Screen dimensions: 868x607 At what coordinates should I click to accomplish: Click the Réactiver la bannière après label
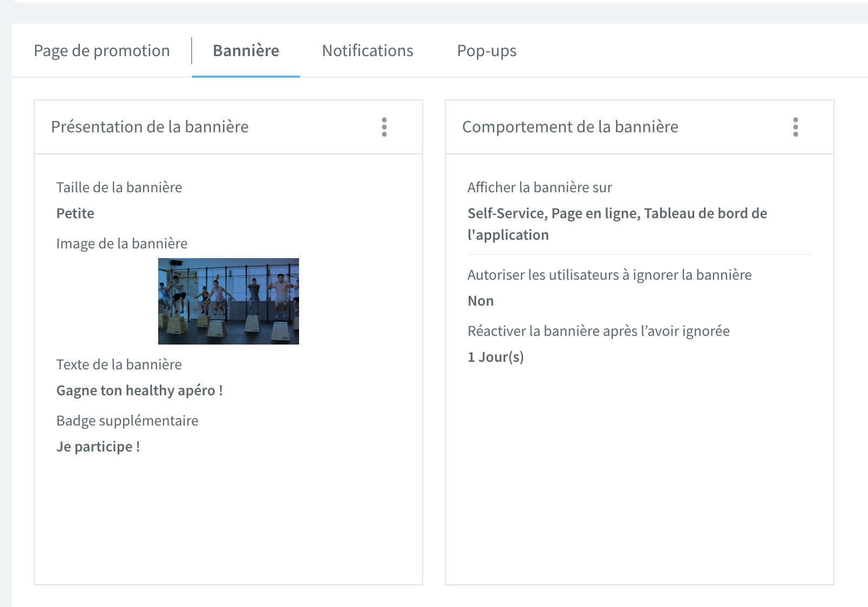click(x=599, y=331)
